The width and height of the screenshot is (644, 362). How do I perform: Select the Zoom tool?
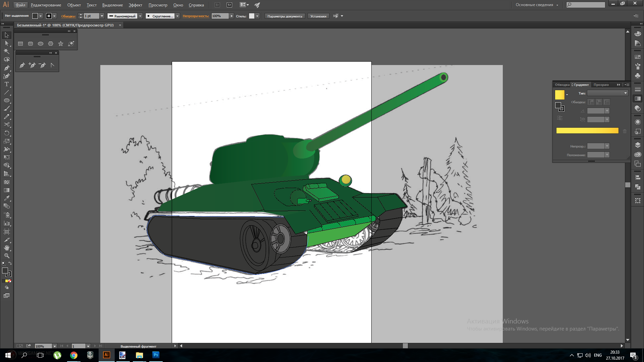[x=6, y=256]
